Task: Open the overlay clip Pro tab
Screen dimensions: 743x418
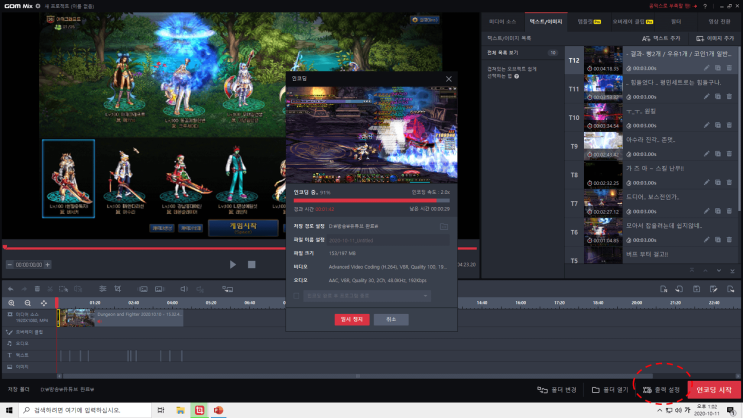Action: (633, 22)
